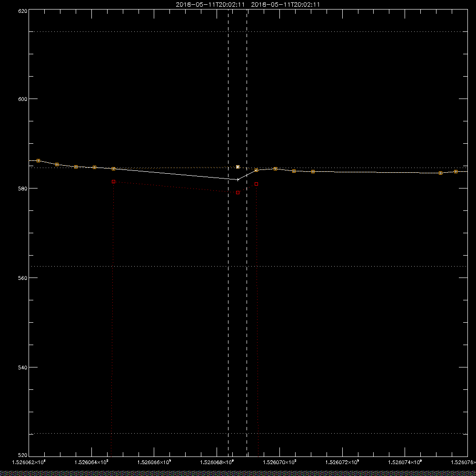
Task: Click the white plus marker at the line's dip
Action: (x=238, y=180)
